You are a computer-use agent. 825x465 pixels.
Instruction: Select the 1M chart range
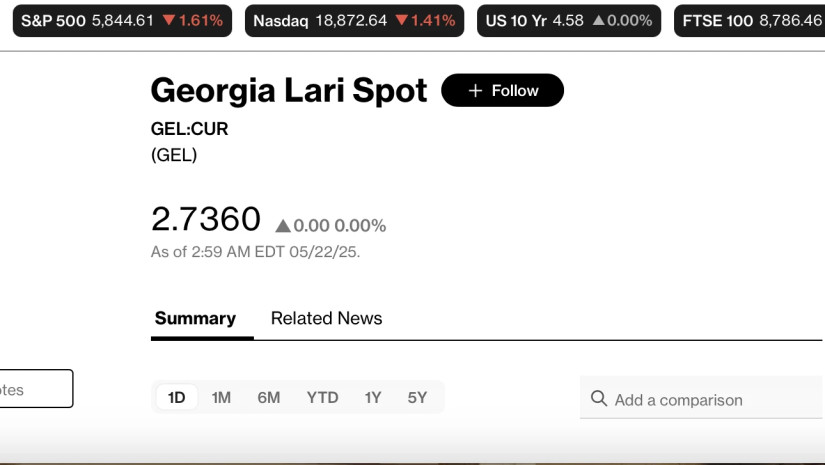point(221,397)
